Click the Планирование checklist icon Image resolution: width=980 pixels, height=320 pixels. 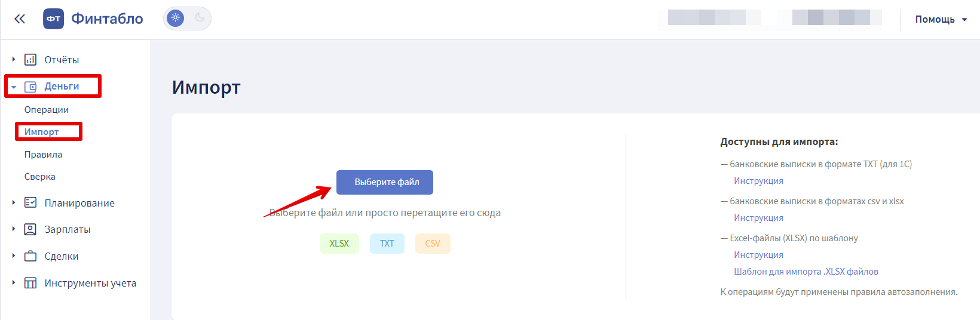coord(30,203)
